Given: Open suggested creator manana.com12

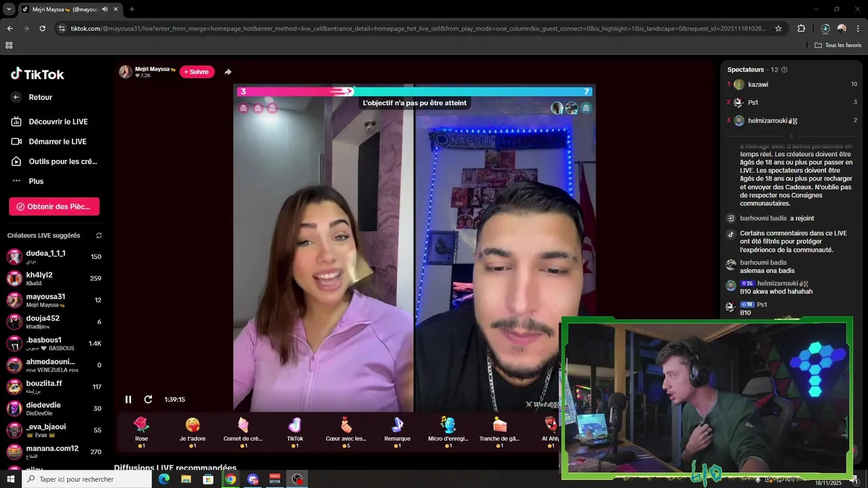Looking at the screenshot, I should tap(54, 452).
